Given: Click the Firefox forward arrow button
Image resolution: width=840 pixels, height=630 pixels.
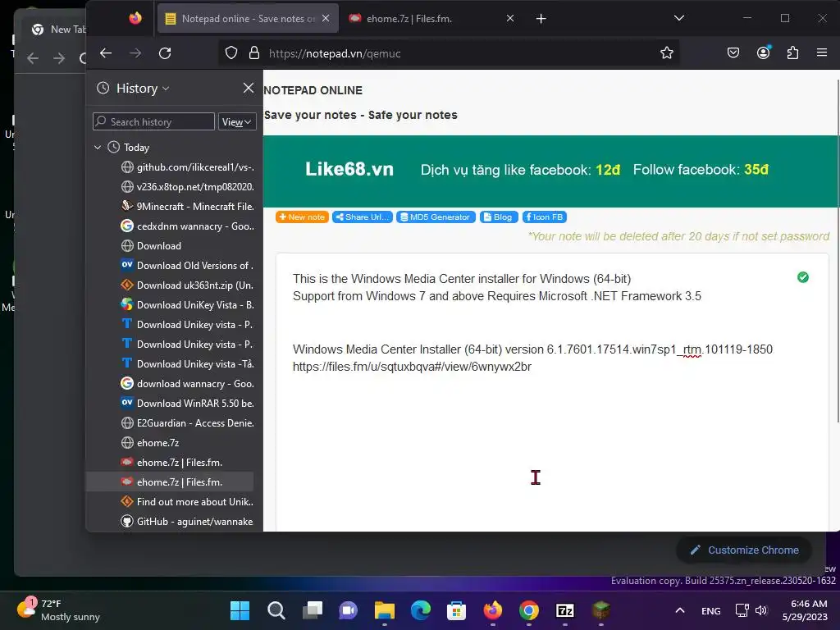Looking at the screenshot, I should coord(135,53).
